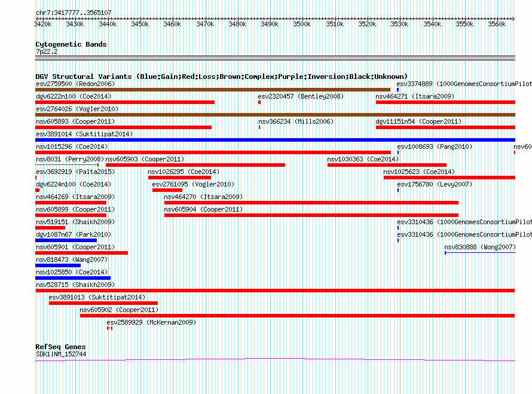Click the 3420k ruler position
The image size is (532, 394).
(x=43, y=24)
